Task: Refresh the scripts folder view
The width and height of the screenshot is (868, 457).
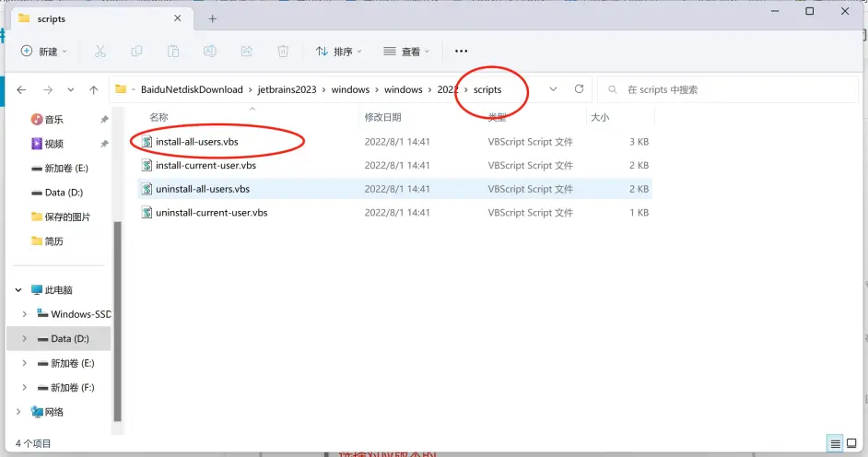Action: click(x=579, y=89)
